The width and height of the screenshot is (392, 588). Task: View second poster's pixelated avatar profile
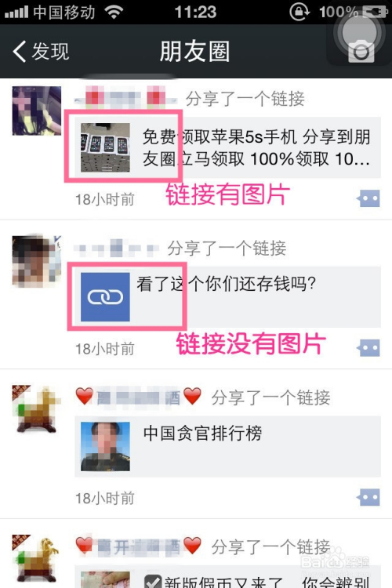coord(37,260)
